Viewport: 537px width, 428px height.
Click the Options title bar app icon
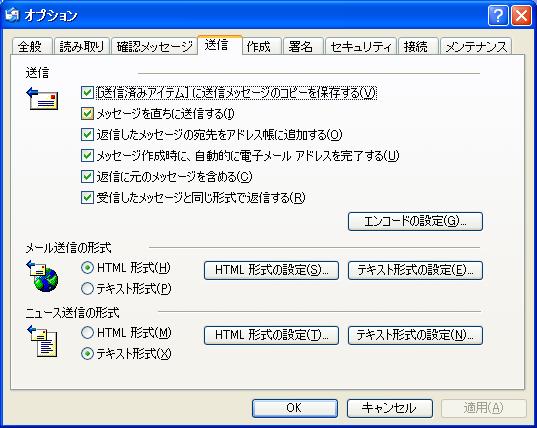coord(12,15)
